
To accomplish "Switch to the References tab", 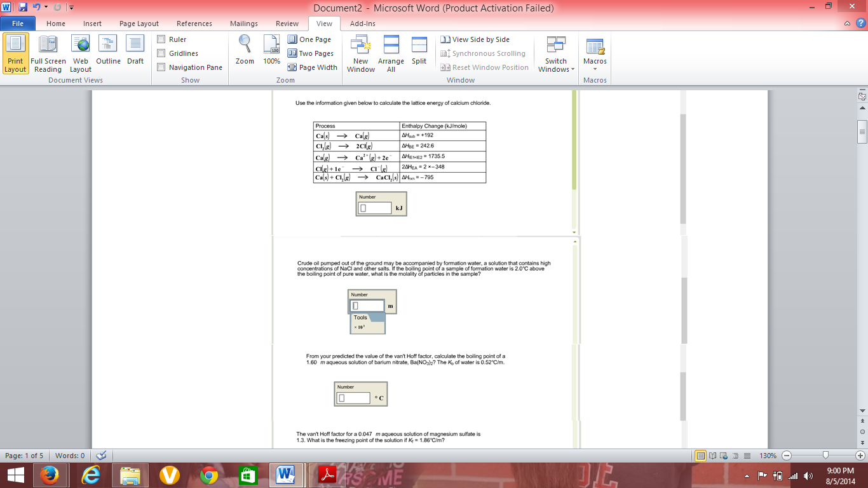I will point(194,24).
